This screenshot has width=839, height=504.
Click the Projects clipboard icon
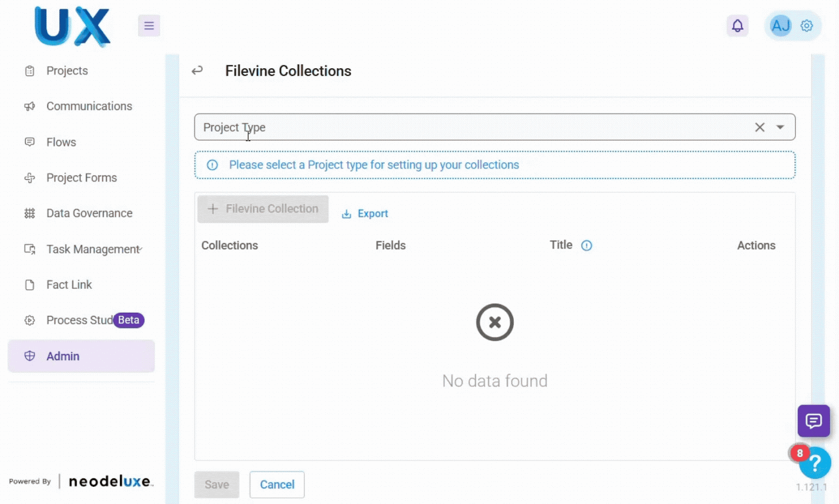click(30, 71)
